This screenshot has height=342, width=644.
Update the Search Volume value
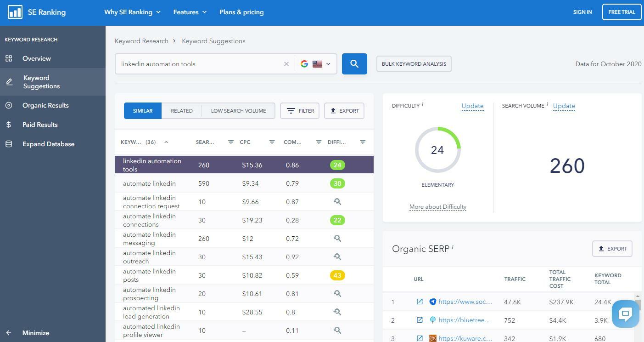coord(564,106)
